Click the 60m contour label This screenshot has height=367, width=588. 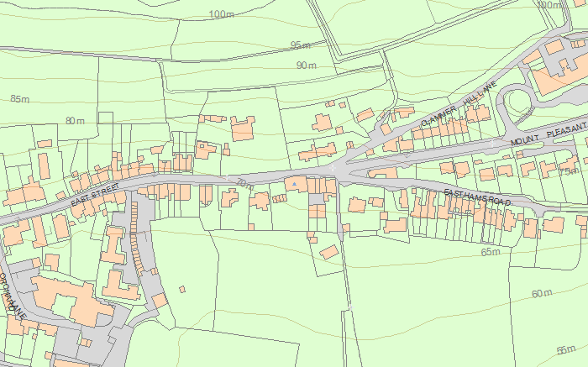(542, 294)
